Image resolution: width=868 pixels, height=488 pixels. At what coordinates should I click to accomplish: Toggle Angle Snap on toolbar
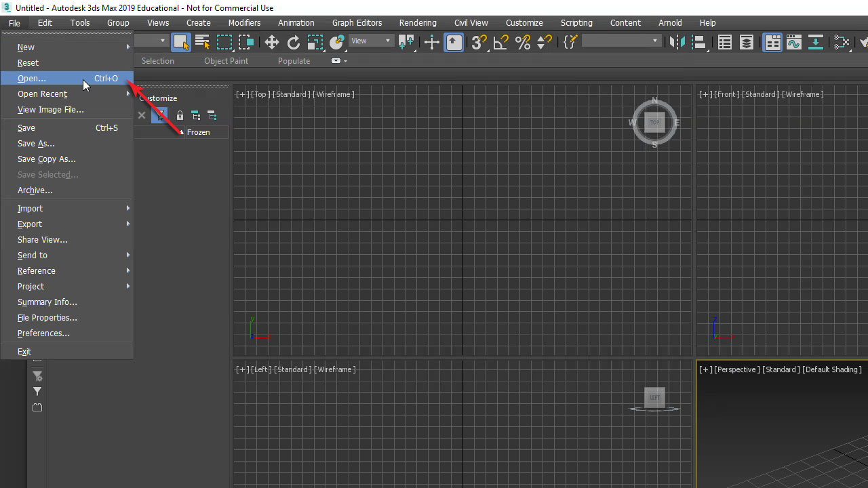(501, 43)
